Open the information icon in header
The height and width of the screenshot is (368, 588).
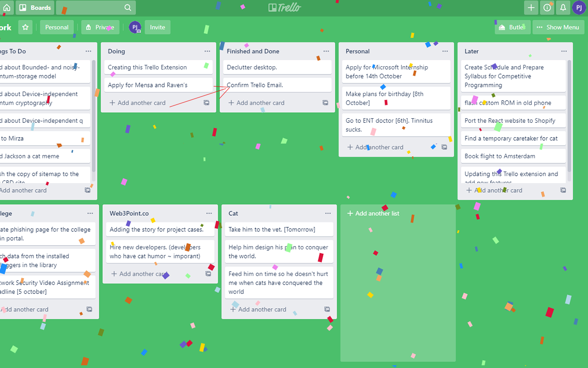(x=547, y=7)
